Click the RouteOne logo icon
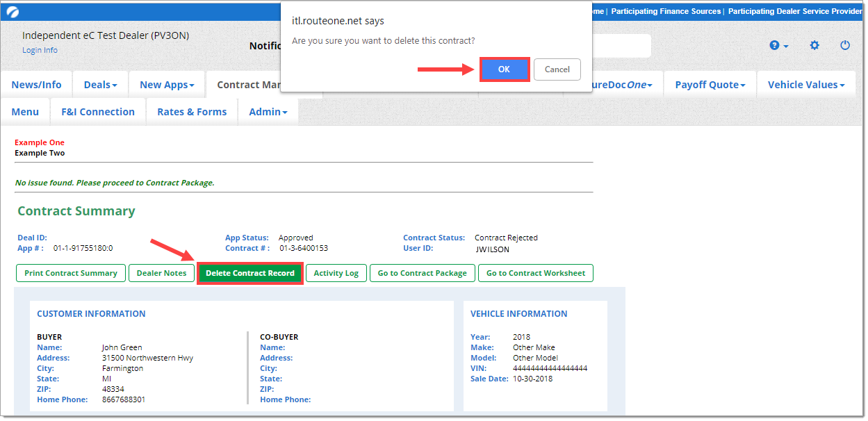Image resolution: width=868 pixels, height=421 pixels. (13, 12)
